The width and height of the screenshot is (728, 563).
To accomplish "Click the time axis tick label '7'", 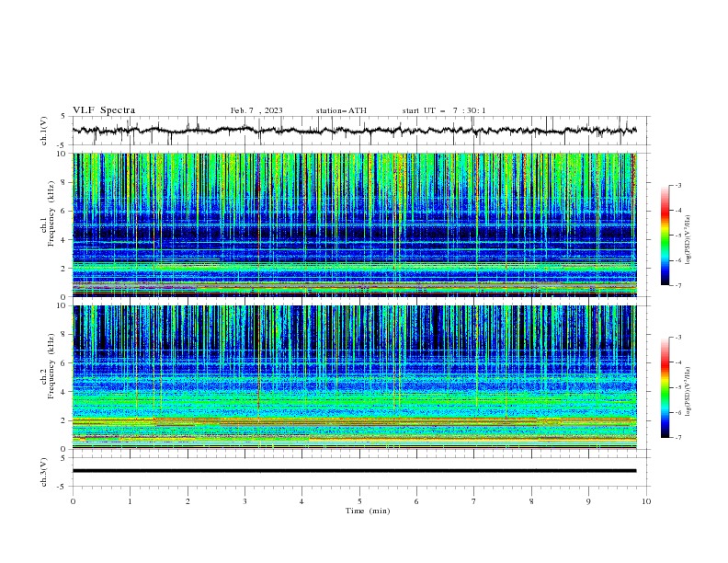I will (474, 501).
